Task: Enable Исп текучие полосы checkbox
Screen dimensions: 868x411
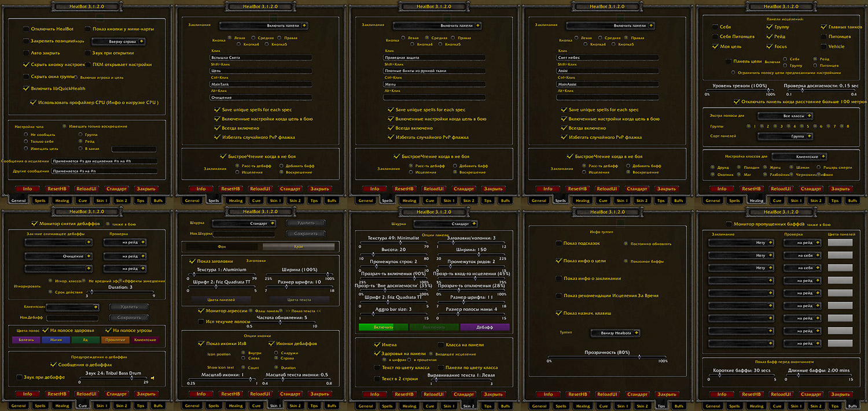Action: coord(201,321)
